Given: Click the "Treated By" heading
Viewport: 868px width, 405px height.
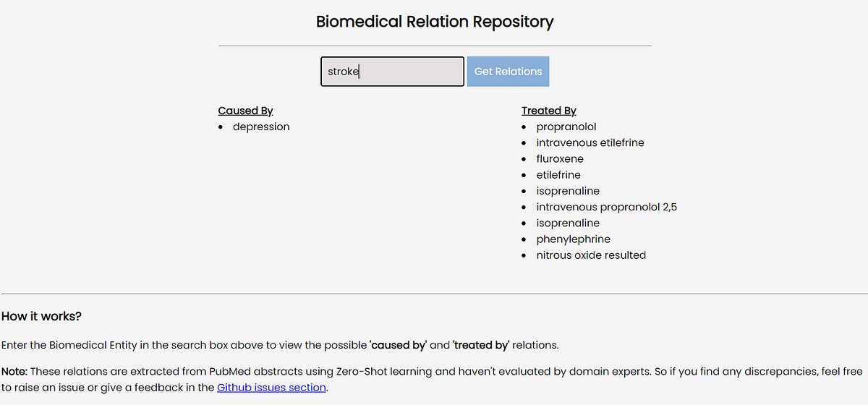Looking at the screenshot, I should coord(548,111).
